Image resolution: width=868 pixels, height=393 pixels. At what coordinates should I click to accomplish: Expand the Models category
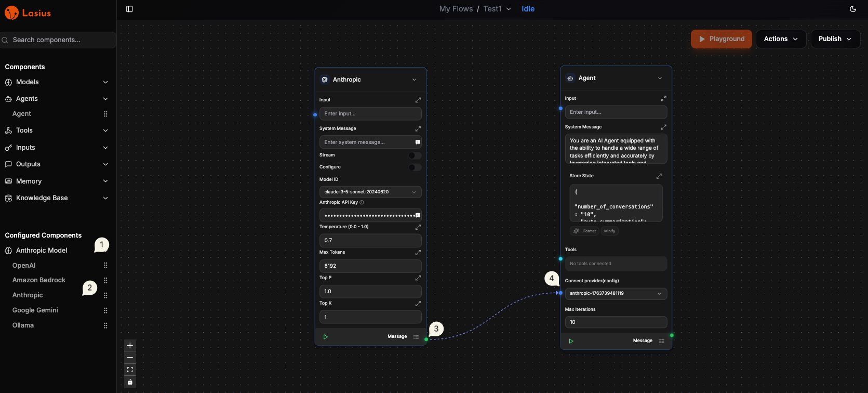click(105, 82)
